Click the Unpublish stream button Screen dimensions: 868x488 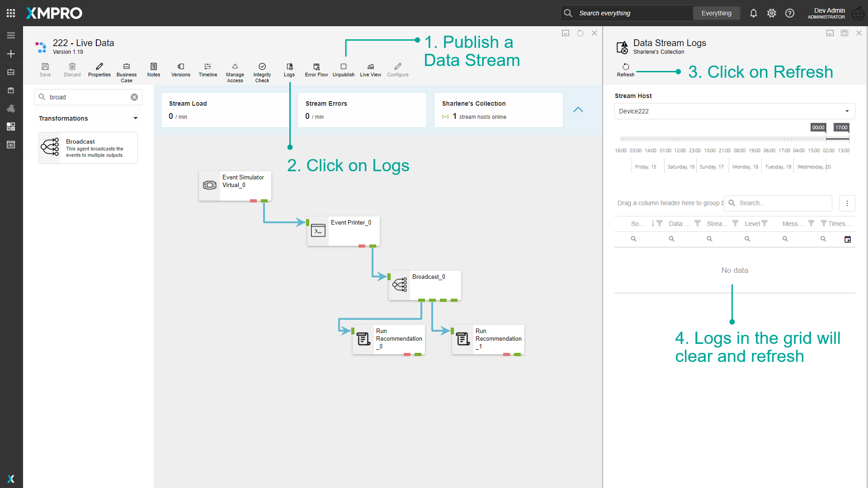point(344,70)
